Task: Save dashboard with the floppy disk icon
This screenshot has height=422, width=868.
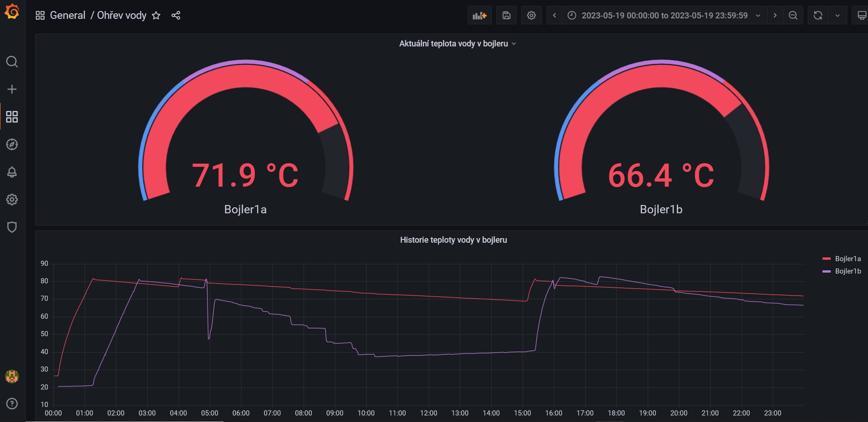Action: 506,16
